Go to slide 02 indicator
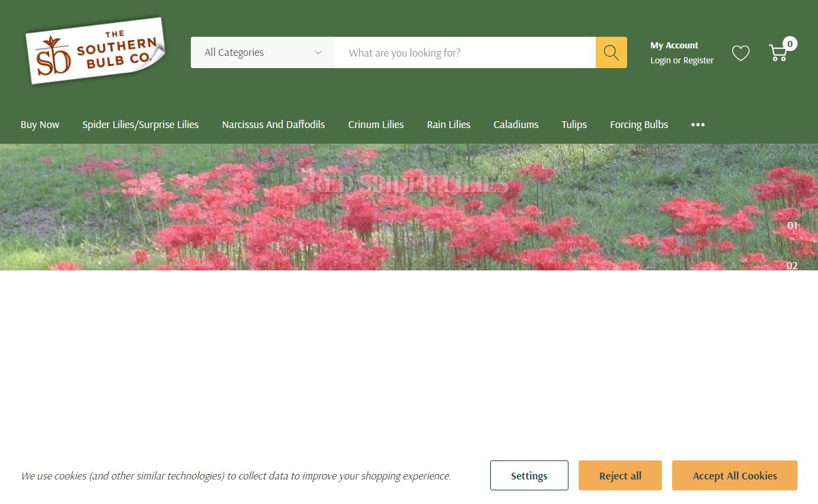 pos(792,265)
